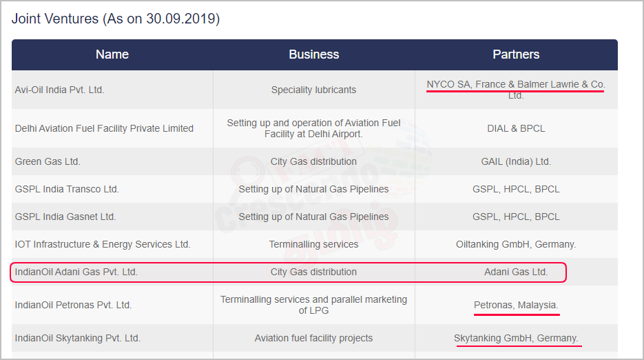Click Natural Gas Pipelines in Gasnet row

pos(314,217)
